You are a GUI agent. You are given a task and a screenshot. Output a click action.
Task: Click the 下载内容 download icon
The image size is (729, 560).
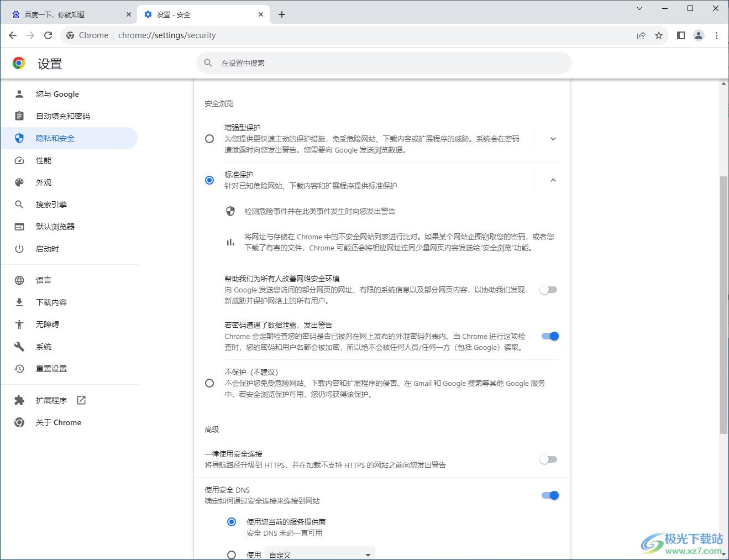coord(19,302)
